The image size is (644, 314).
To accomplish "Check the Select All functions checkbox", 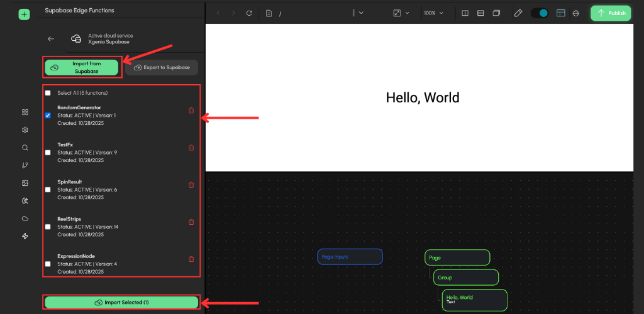I will click(x=48, y=93).
